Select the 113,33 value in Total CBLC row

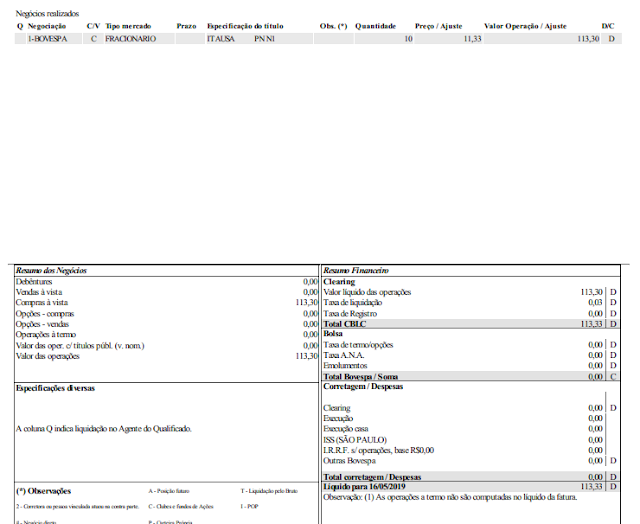[x=591, y=324]
